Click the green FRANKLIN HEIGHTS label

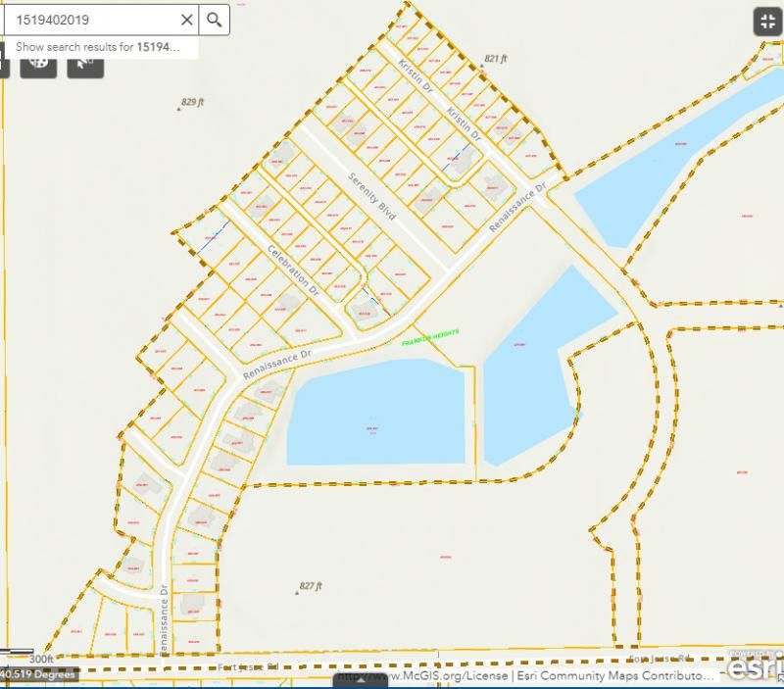coord(430,337)
